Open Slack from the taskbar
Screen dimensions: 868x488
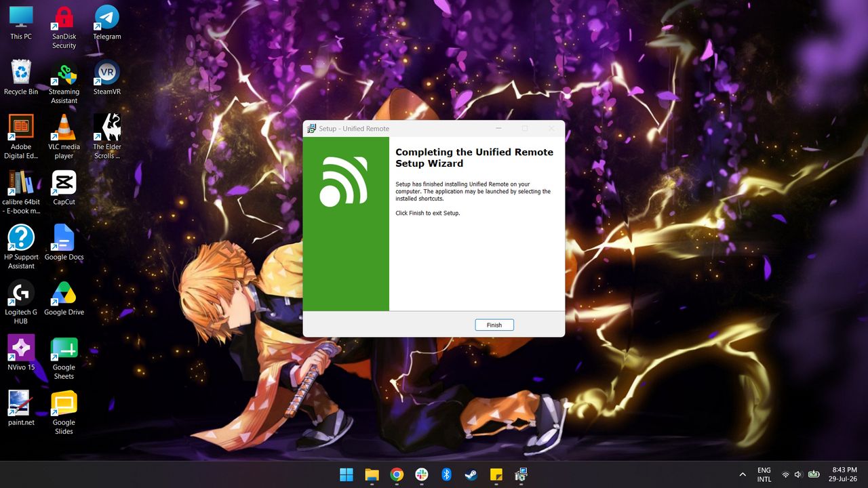click(x=422, y=474)
